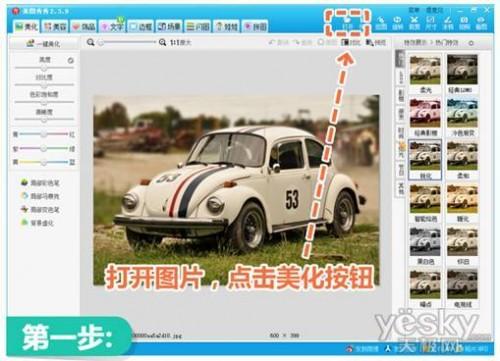Viewport: 500px width, 361px height.
Task: Apply the 冷色渐变 cool gradient thumbnail
Action: [462, 113]
